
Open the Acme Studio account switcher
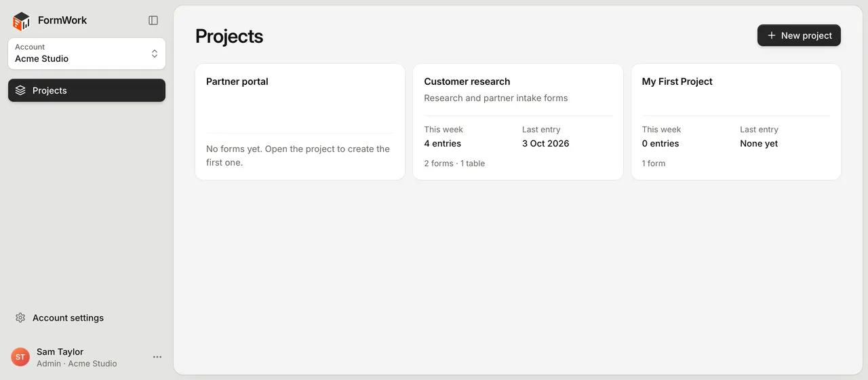87,54
